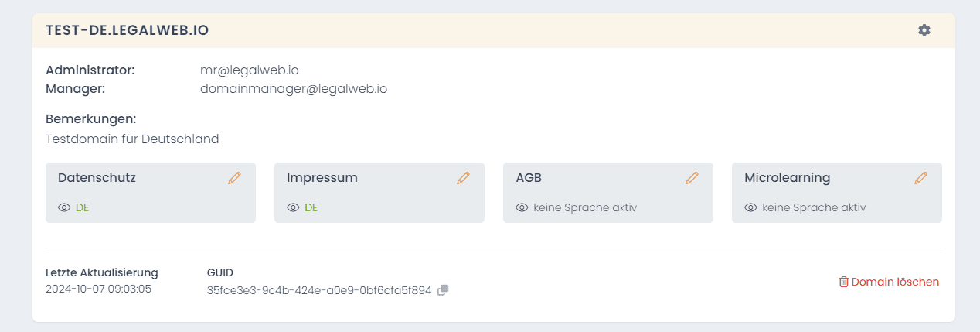Image resolution: width=980 pixels, height=332 pixels.
Task: Copy the GUID to clipboard
Action: point(443,290)
